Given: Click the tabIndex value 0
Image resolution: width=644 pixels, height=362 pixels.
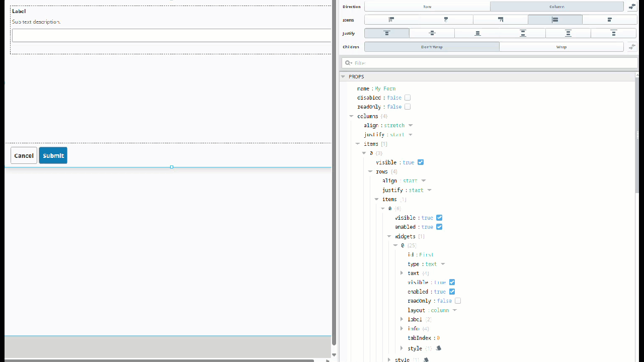Looking at the screenshot, I should tap(438, 338).
